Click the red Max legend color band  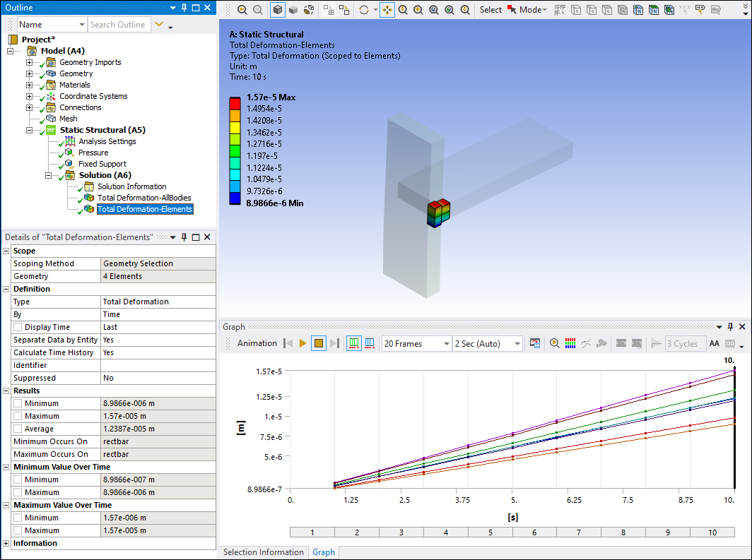[235, 102]
